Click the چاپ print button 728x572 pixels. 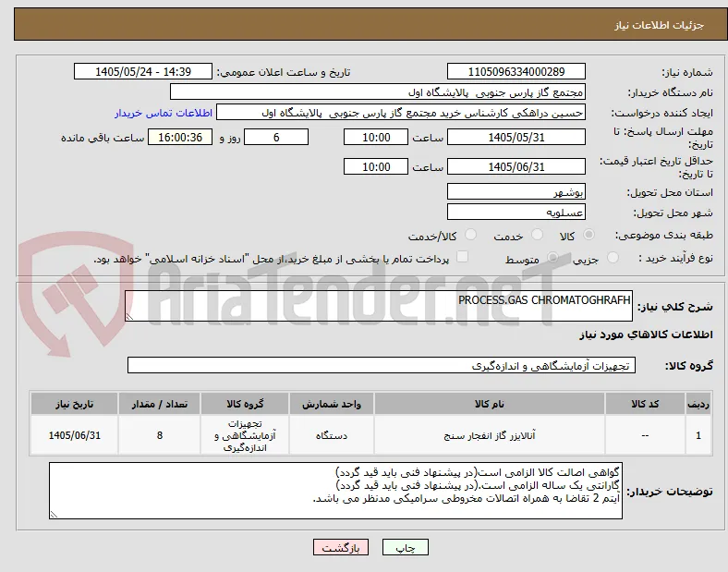click(x=406, y=548)
